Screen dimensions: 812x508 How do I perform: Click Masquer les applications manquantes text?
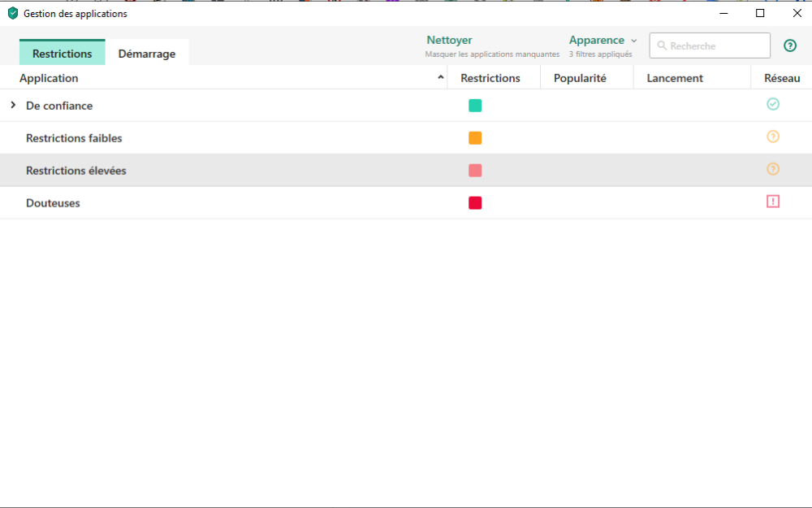[x=492, y=54]
